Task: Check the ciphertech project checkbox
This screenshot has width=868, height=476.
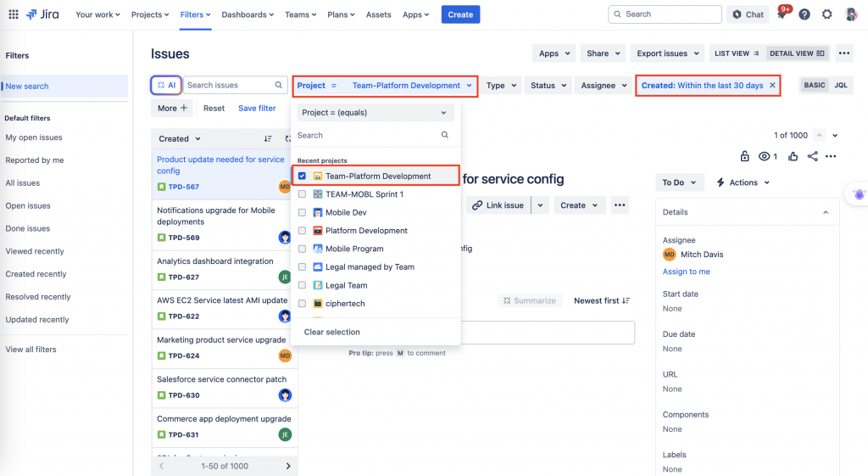Action: (302, 303)
